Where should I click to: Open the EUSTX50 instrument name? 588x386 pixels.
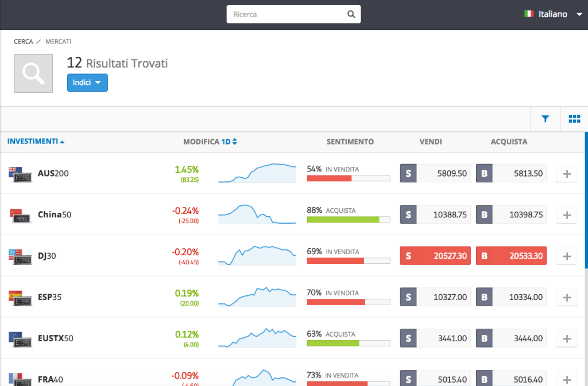[x=56, y=338]
